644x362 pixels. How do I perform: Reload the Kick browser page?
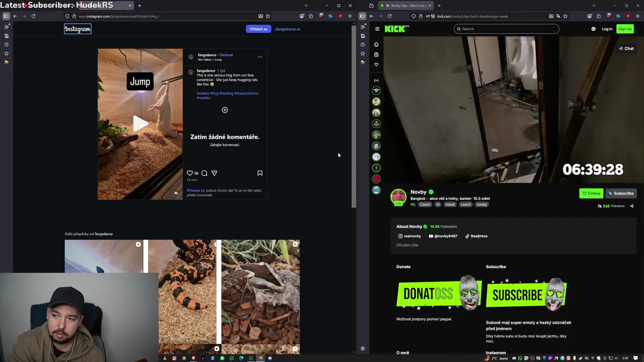[389, 16]
